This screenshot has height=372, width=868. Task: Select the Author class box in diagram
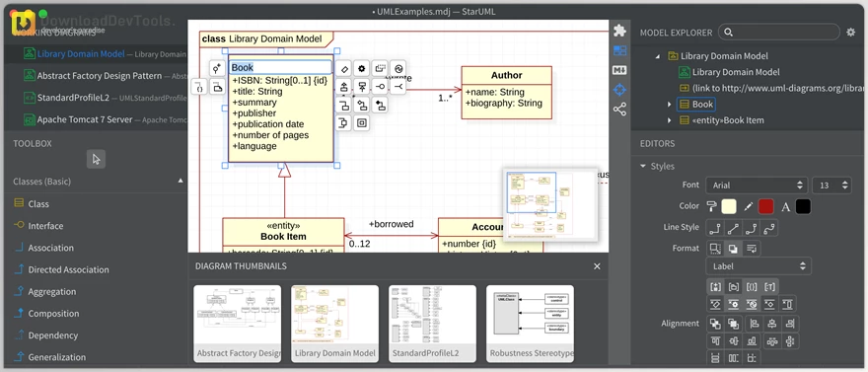(x=507, y=93)
